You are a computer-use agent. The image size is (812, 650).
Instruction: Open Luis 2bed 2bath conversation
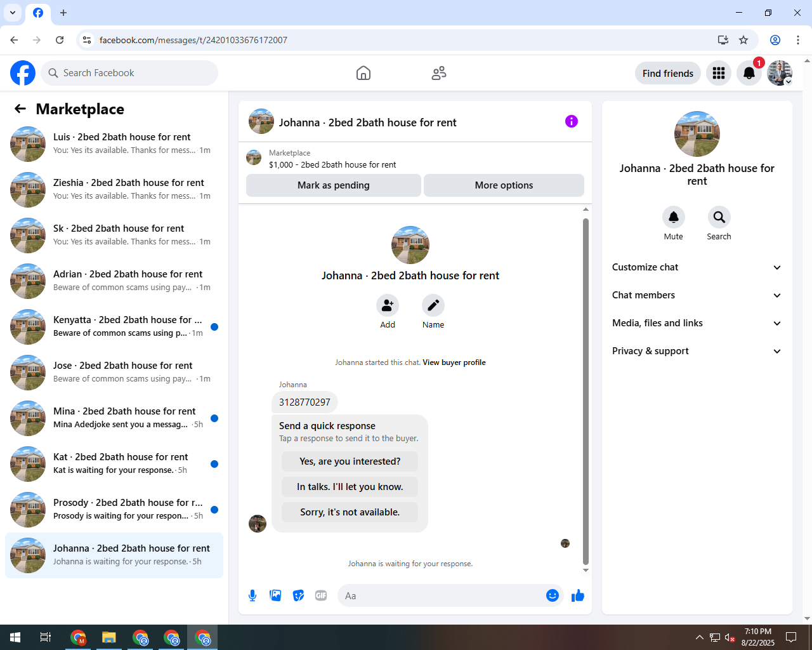click(114, 144)
